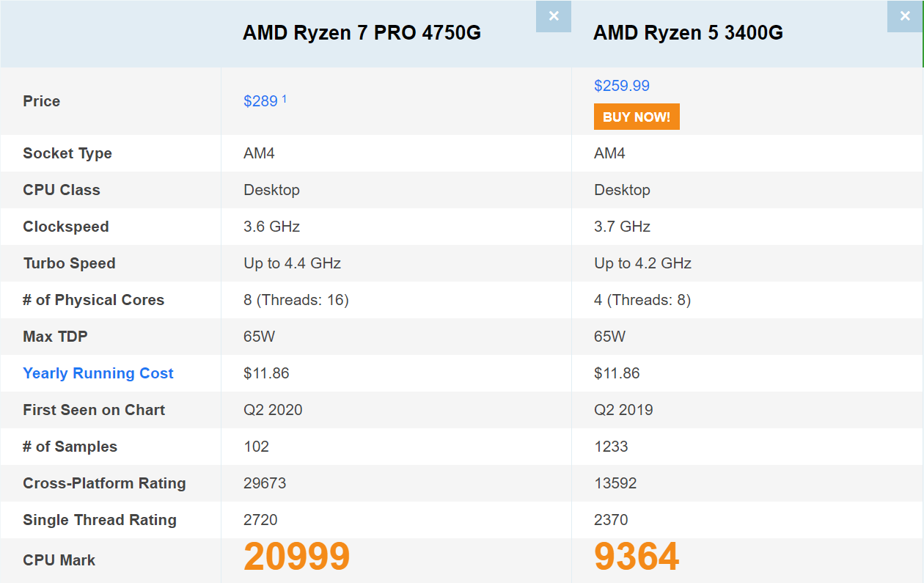924x583 pixels.
Task: Open the $289 price link
Action: click(x=260, y=101)
